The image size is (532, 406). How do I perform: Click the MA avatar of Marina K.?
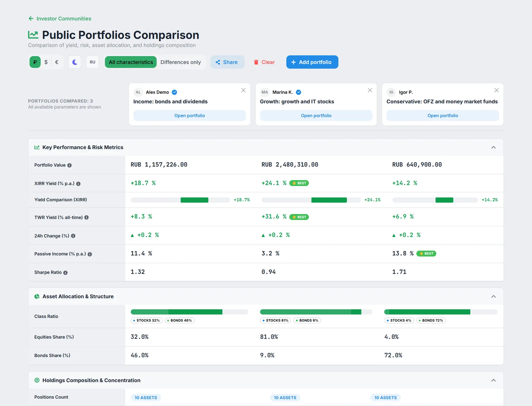(x=265, y=92)
